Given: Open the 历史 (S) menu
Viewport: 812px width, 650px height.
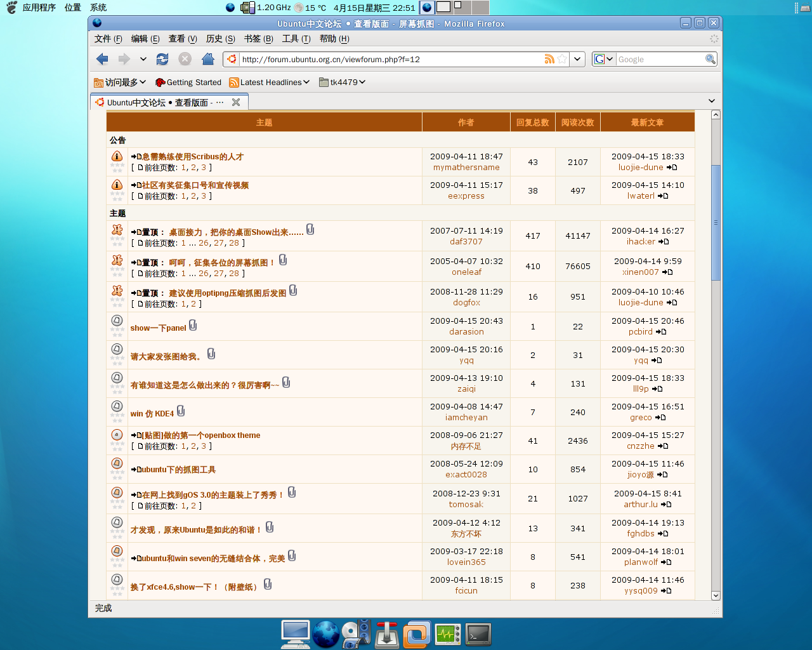Looking at the screenshot, I should coord(221,39).
